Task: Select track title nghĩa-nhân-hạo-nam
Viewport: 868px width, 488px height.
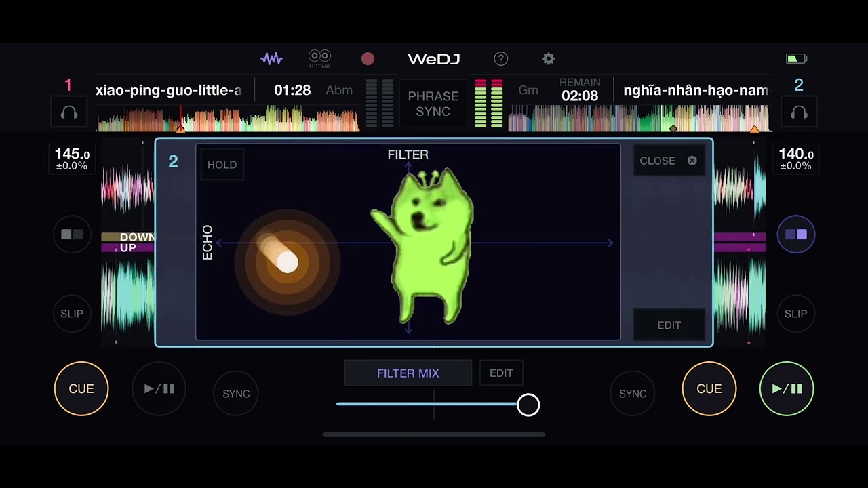Action: [696, 90]
